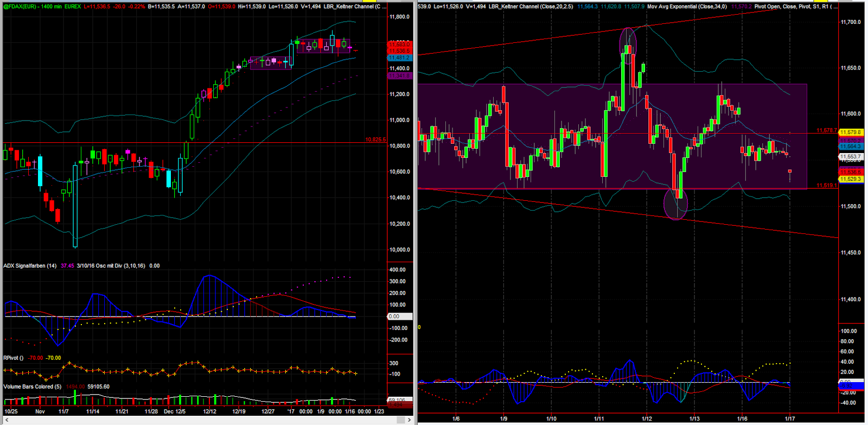Click the circled low near 1/12 in right chart
Screen dimensions: 868x425
(x=675, y=203)
